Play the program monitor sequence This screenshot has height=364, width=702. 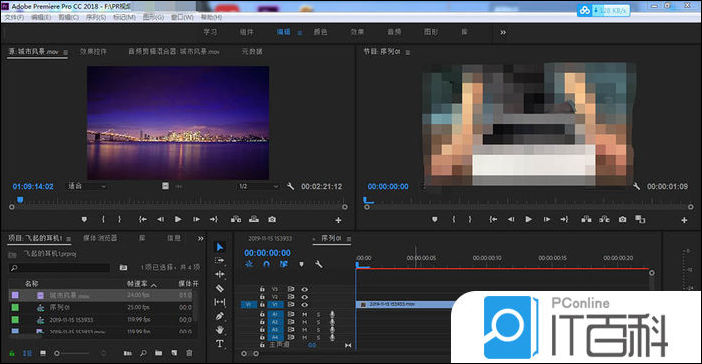pyautogui.click(x=528, y=219)
